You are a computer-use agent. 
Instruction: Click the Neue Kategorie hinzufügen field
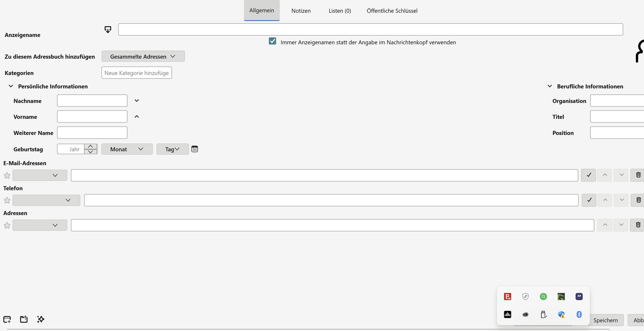(137, 73)
